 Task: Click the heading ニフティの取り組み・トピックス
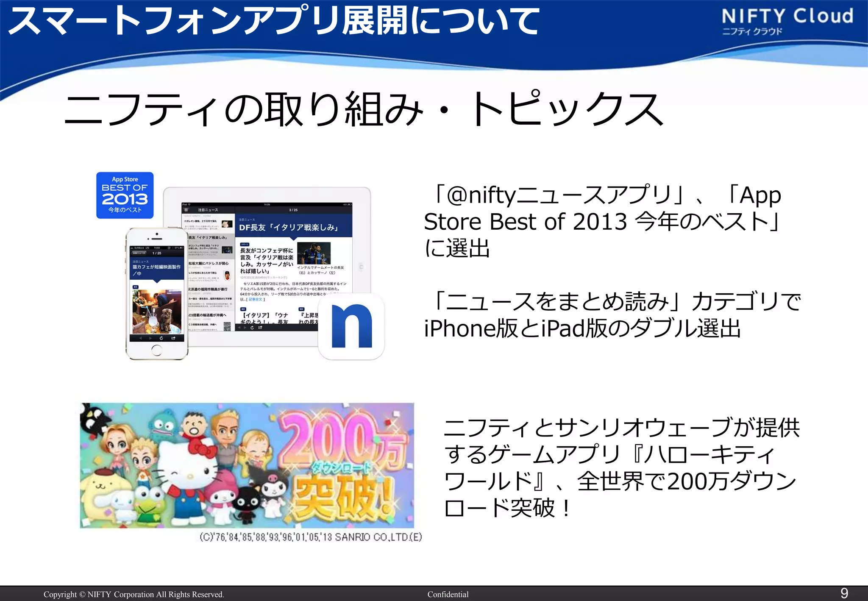pyautogui.click(x=364, y=109)
